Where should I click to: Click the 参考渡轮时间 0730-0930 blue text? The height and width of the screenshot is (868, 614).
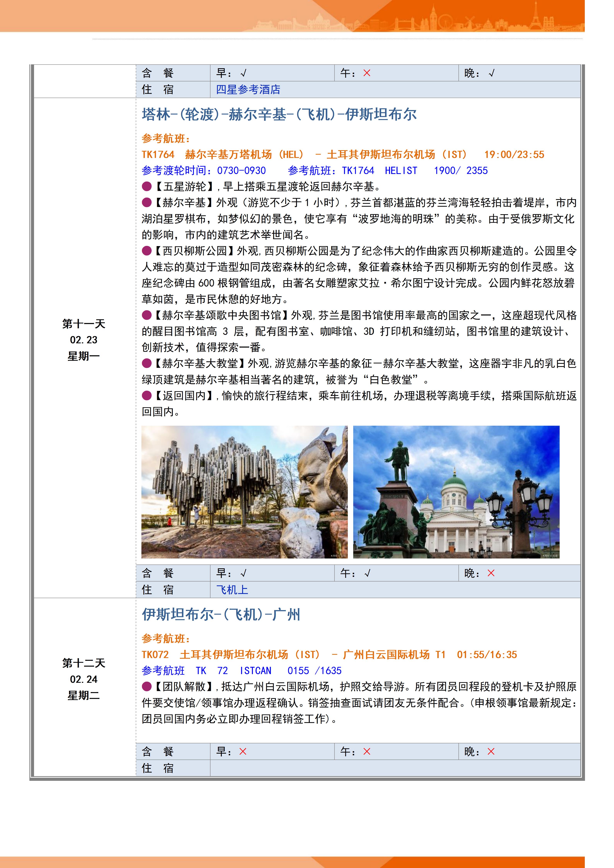click(204, 171)
